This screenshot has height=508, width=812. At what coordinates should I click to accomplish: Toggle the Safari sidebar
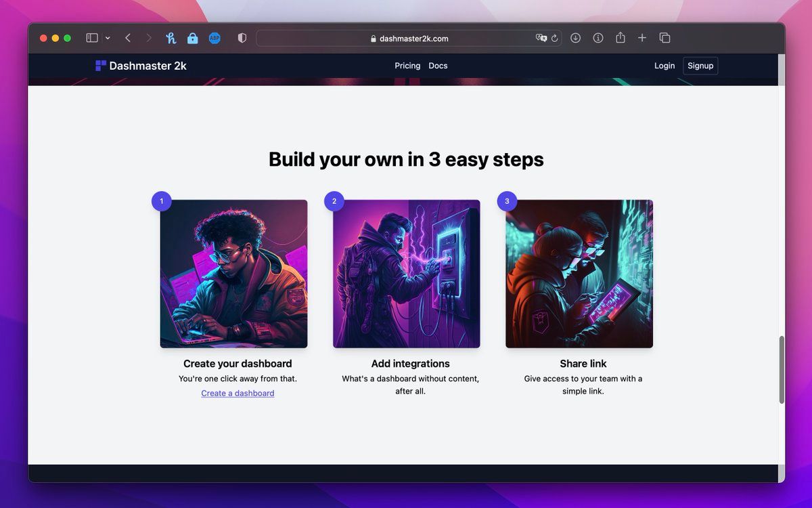[x=92, y=39]
